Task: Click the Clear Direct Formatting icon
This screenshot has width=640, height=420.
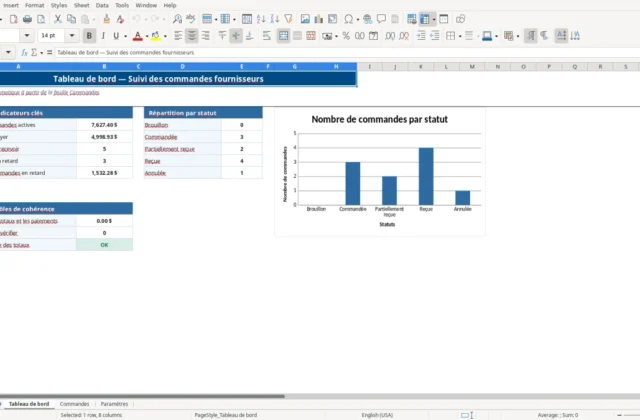Action: click(x=120, y=19)
